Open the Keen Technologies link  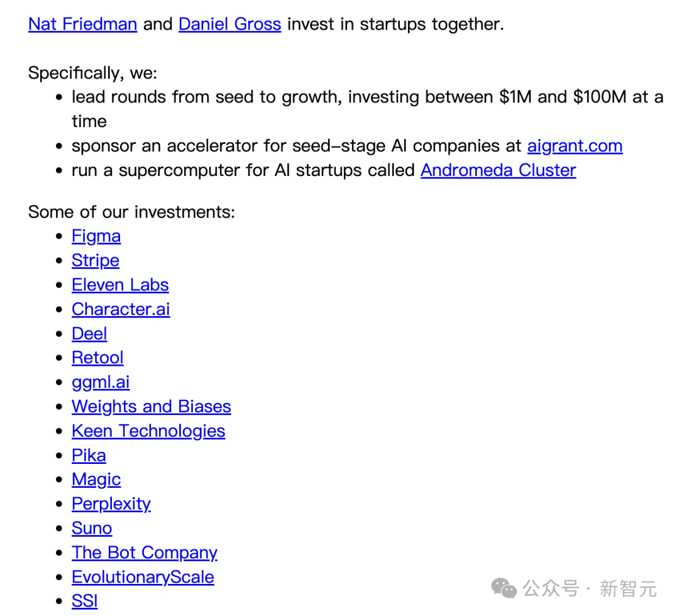(148, 431)
